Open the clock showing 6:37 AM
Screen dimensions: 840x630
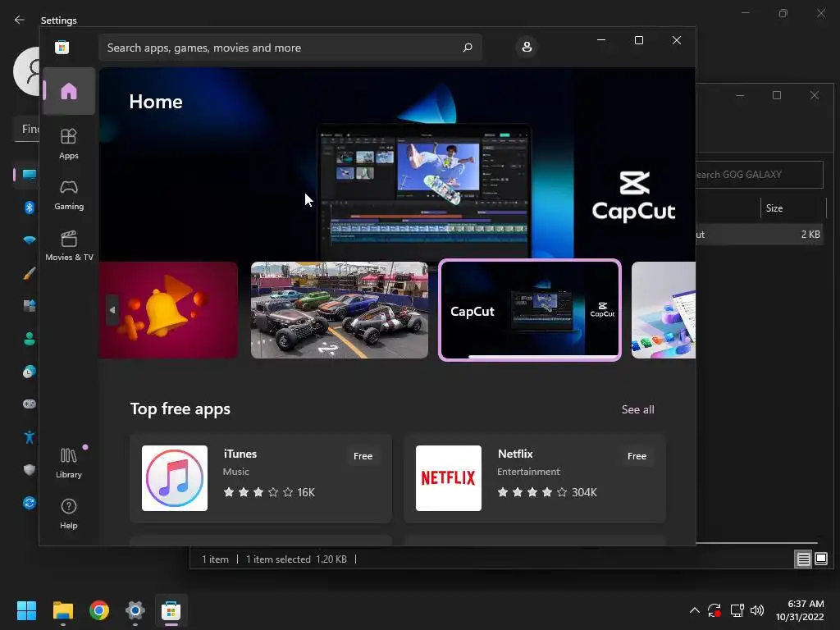pyautogui.click(x=800, y=610)
